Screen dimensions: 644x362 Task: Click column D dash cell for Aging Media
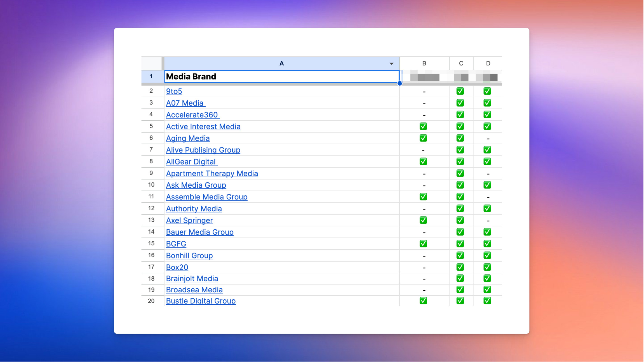pyautogui.click(x=488, y=139)
